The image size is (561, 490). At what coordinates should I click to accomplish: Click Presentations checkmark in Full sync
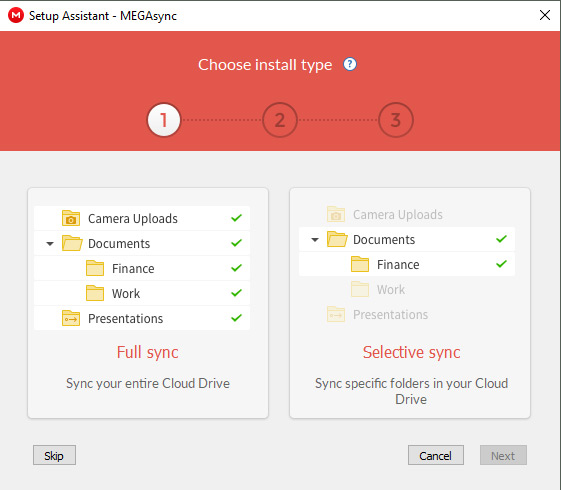tap(236, 318)
